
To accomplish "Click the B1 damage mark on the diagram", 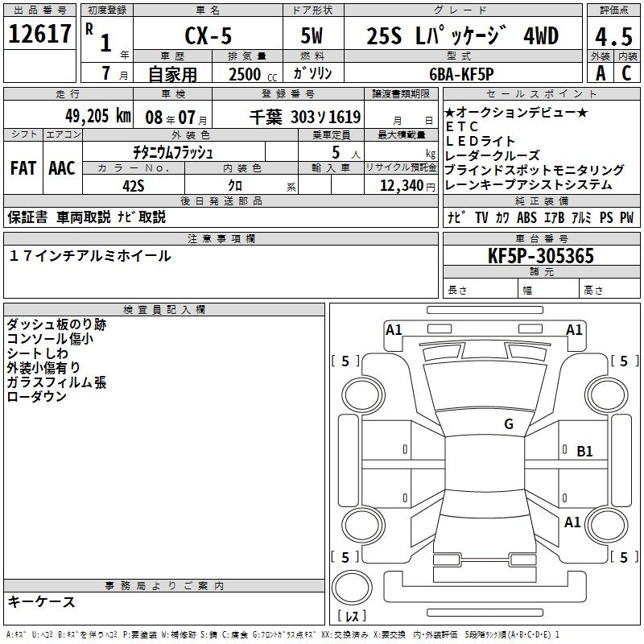I will (584, 452).
